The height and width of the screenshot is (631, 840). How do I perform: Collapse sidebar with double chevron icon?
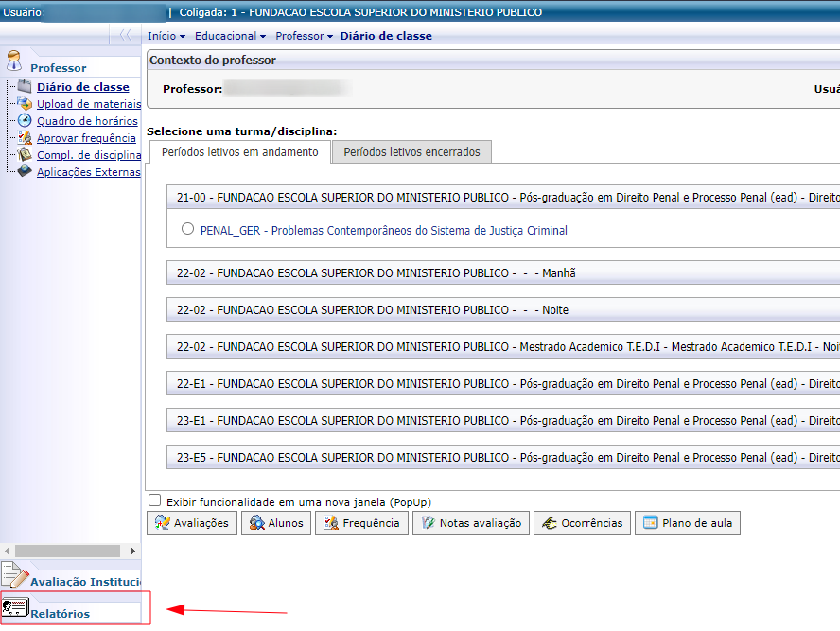tap(126, 35)
